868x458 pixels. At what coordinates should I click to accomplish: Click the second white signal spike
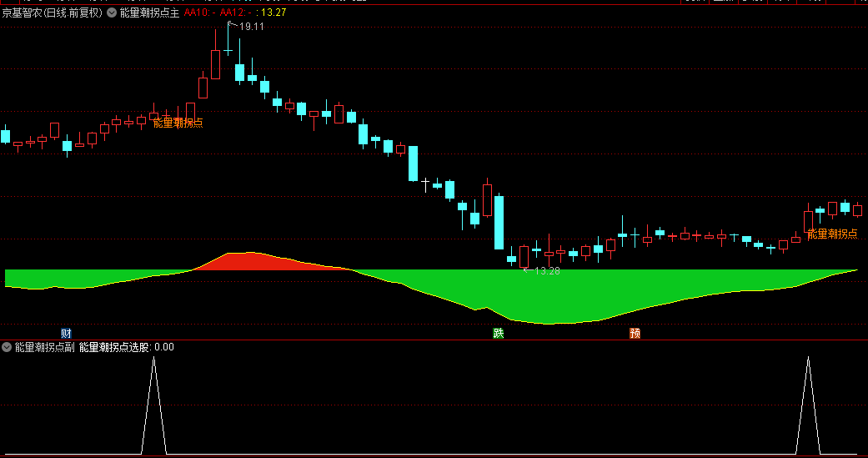pos(808,406)
